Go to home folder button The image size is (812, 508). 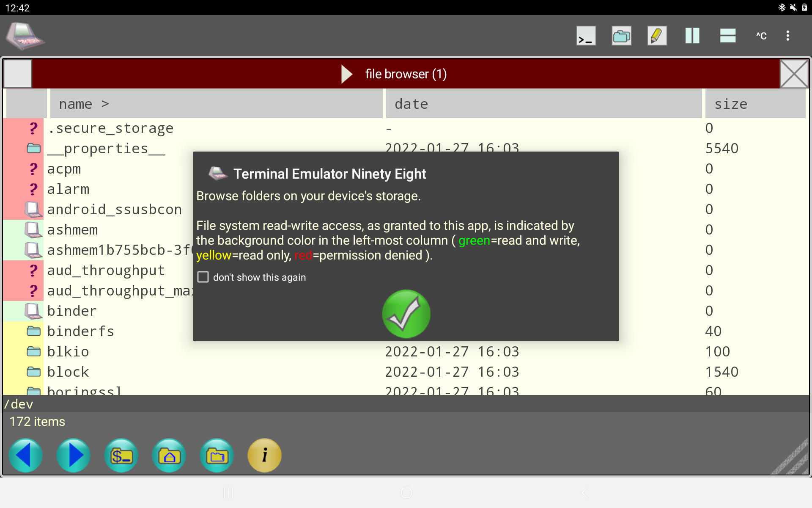tap(169, 456)
